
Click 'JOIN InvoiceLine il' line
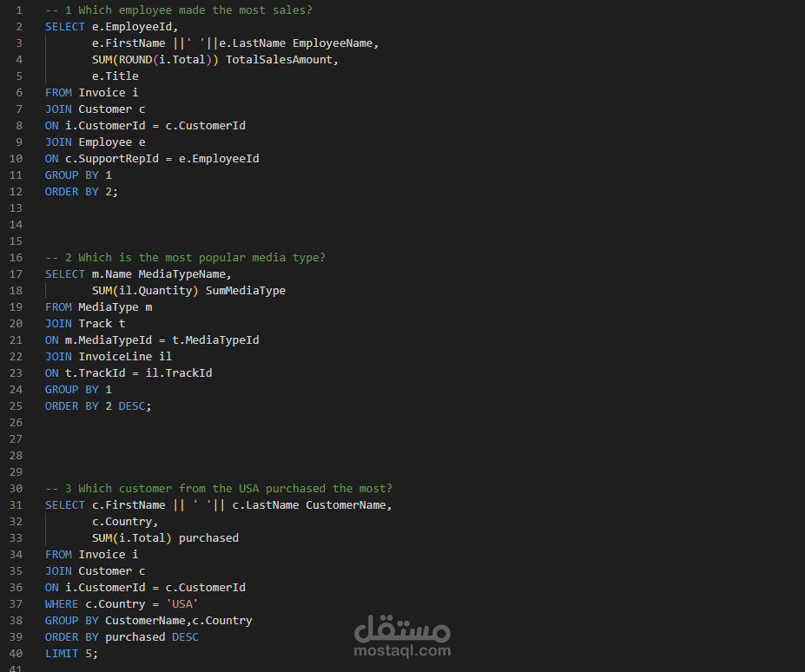(x=109, y=356)
